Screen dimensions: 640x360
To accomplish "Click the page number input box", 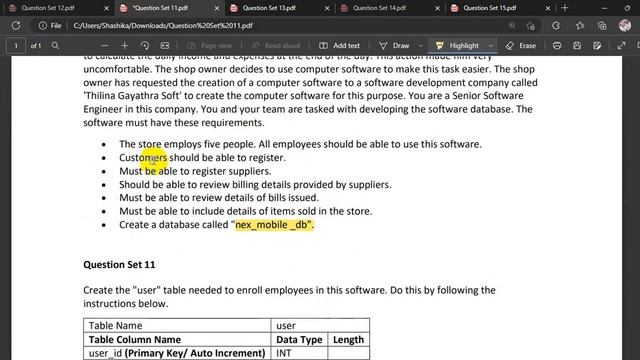I will 16,46.
